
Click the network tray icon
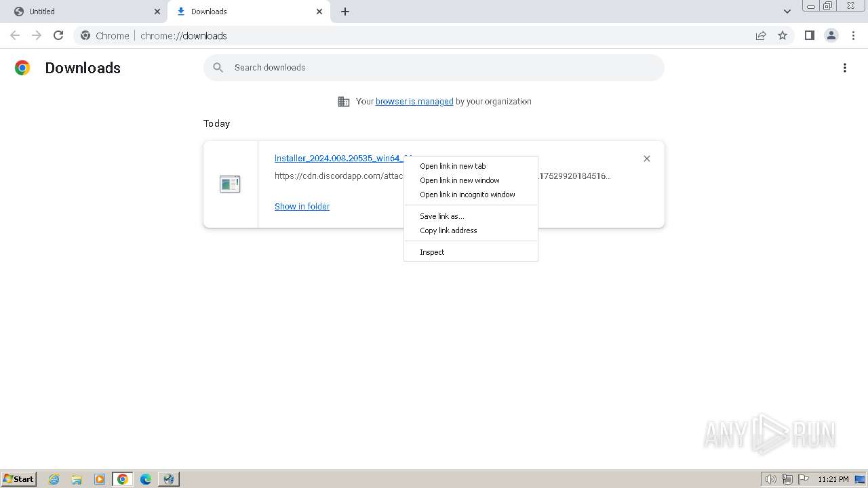pyautogui.click(x=787, y=479)
